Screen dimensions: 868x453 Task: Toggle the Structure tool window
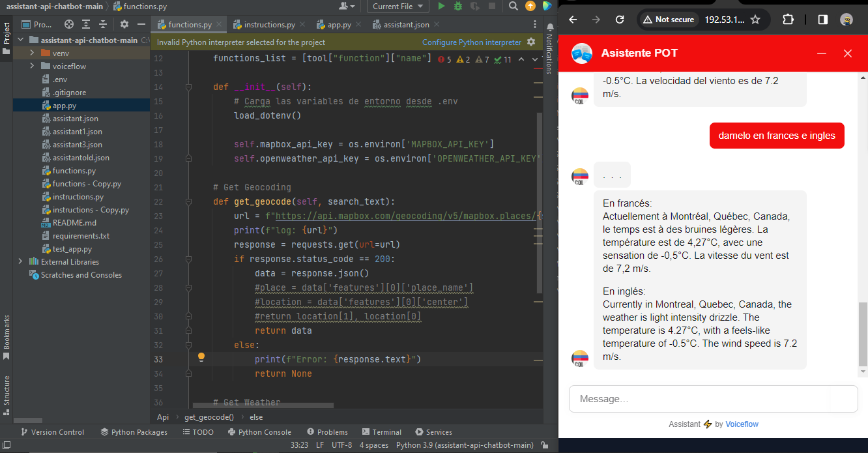click(7, 390)
